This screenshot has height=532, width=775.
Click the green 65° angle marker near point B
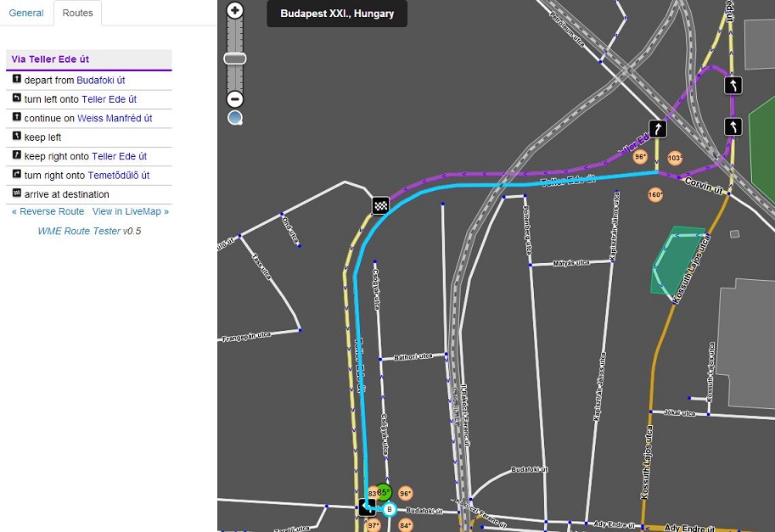(x=383, y=491)
